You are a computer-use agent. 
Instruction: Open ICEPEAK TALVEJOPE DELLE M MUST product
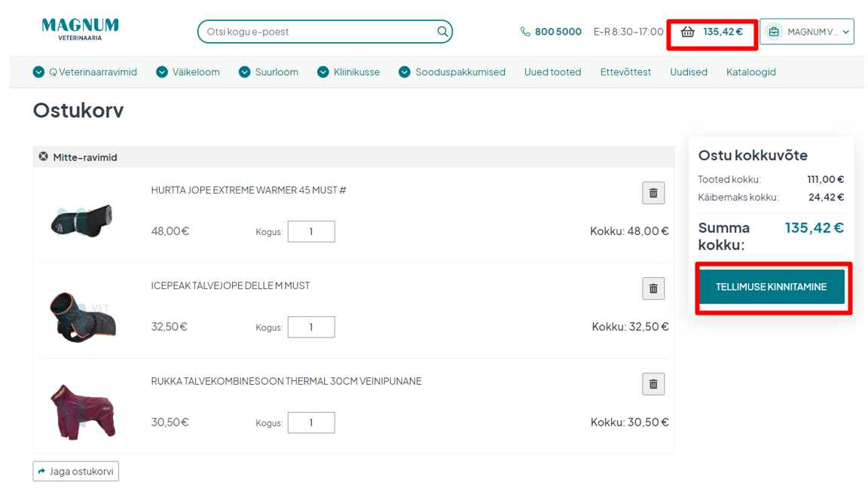(231, 285)
